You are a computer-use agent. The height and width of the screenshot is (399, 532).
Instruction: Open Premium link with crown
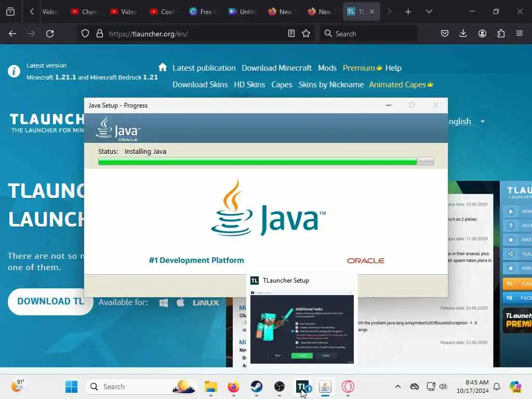tap(362, 68)
